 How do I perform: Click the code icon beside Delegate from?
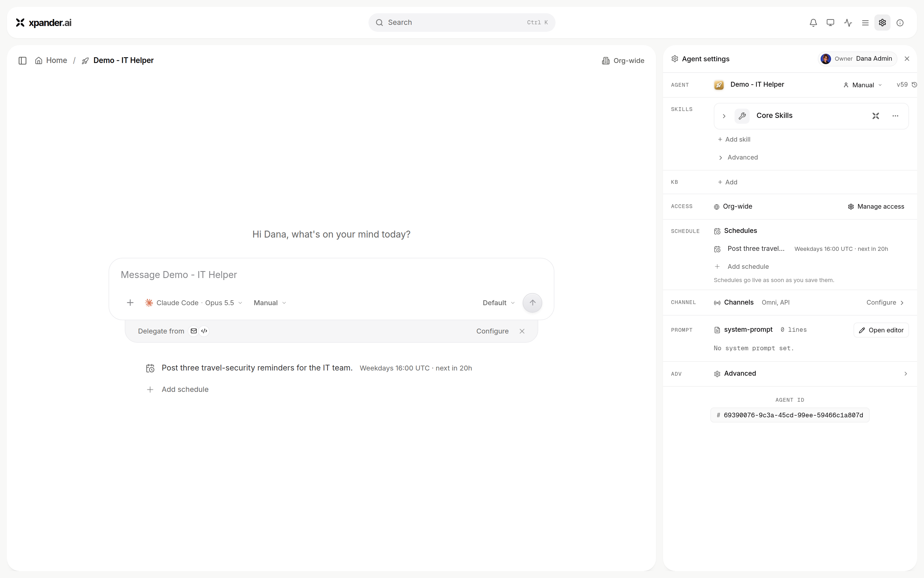pyautogui.click(x=204, y=331)
